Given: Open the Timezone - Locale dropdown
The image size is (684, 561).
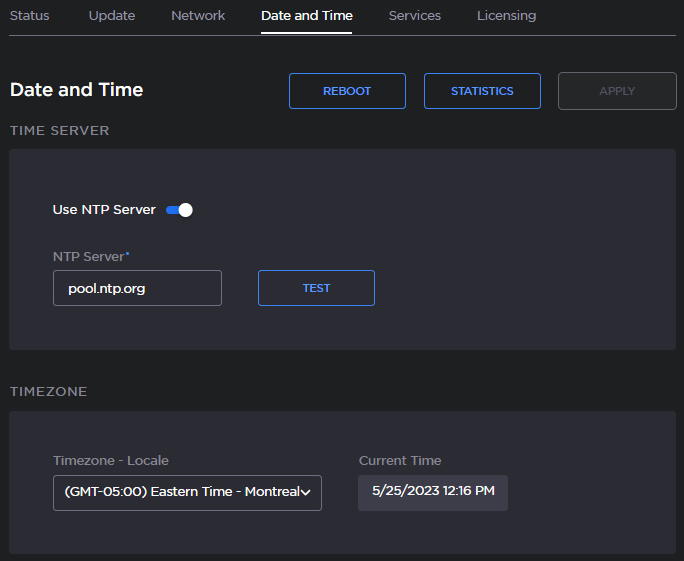Looking at the screenshot, I should click(x=180, y=492).
